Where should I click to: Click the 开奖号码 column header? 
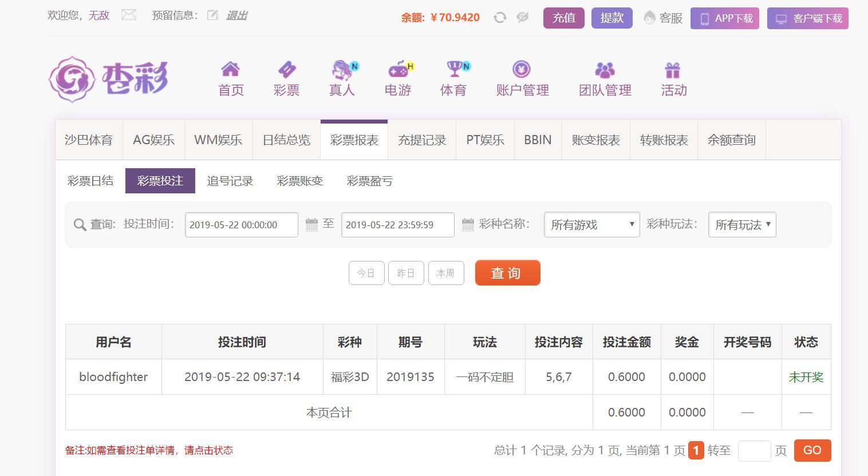click(748, 342)
